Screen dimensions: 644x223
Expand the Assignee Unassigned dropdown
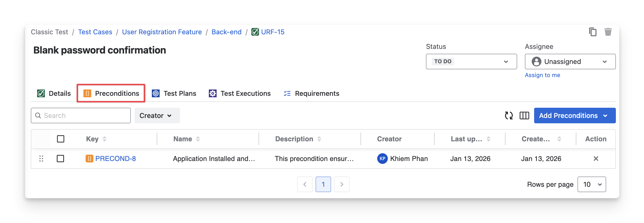pyautogui.click(x=570, y=61)
